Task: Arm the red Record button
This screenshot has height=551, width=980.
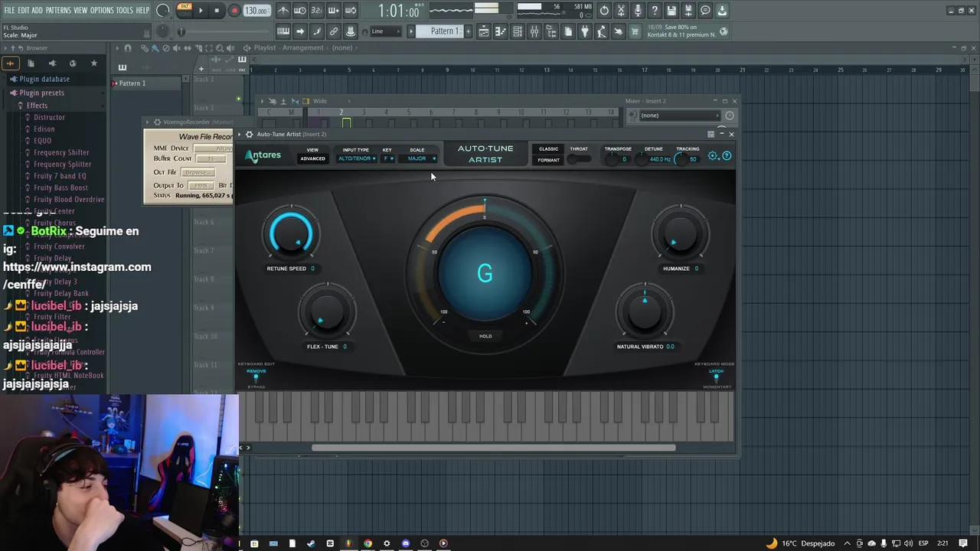Action: pos(234,11)
